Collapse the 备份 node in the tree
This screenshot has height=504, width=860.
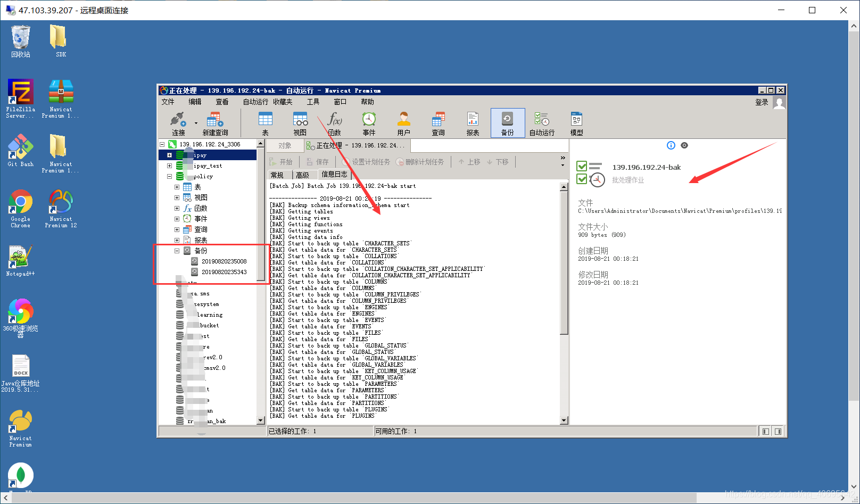click(177, 251)
